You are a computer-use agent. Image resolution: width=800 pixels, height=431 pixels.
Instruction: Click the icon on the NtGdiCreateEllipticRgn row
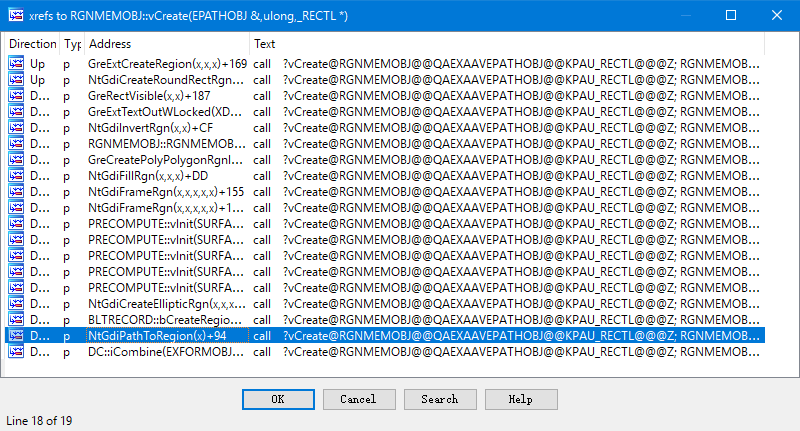click(x=16, y=303)
